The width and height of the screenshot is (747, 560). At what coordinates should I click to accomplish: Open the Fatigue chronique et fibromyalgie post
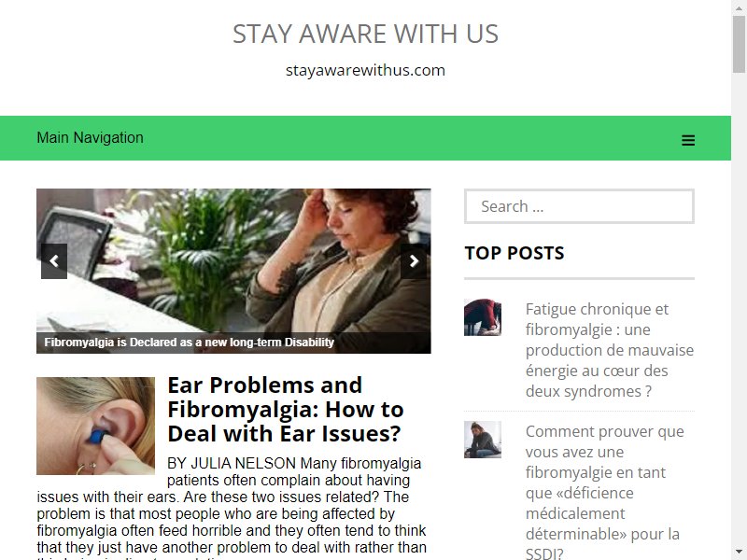[x=610, y=350]
